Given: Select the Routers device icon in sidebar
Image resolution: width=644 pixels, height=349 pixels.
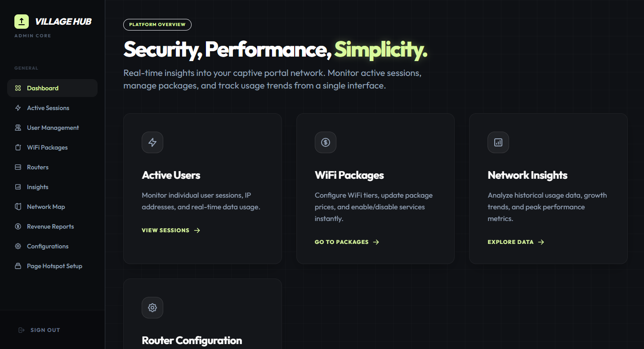Looking at the screenshot, I should click(x=18, y=167).
